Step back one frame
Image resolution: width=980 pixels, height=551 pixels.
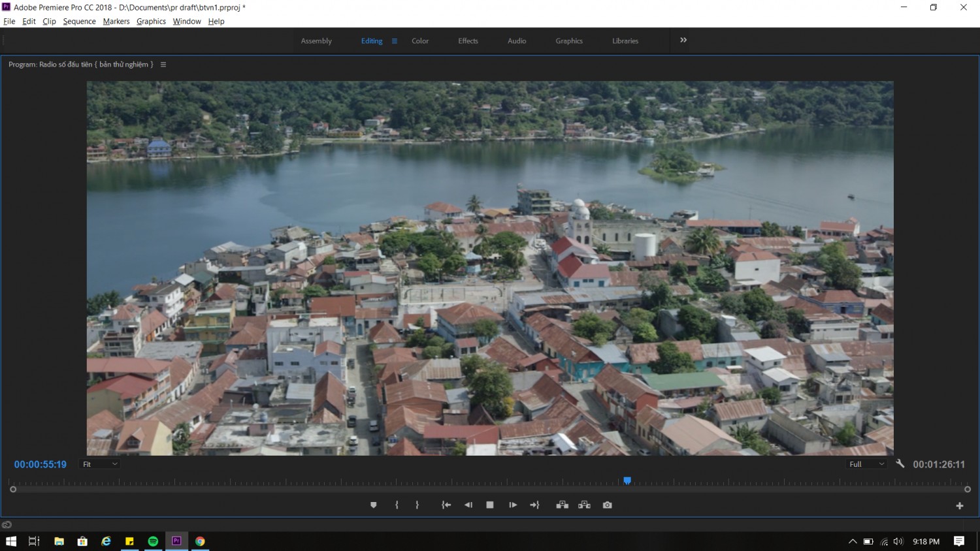click(x=468, y=505)
